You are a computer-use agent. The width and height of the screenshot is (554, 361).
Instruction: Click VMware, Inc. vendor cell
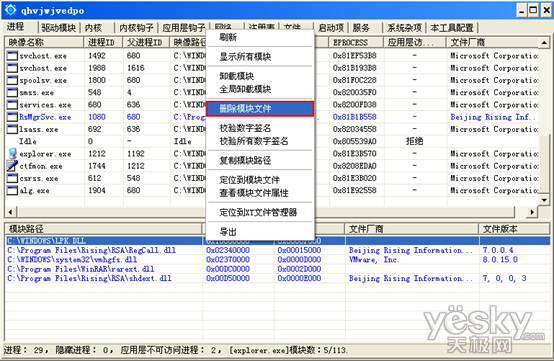[373, 260]
